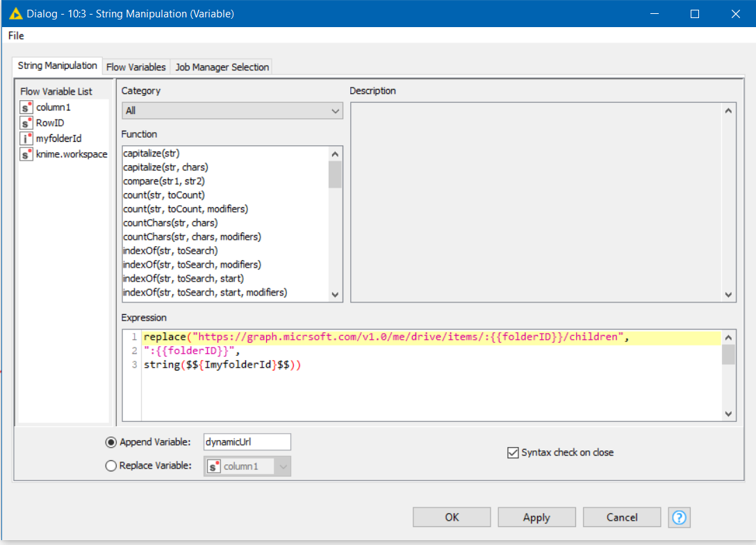The height and width of the screenshot is (545, 756).
Task: Switch to the Flow Variables tab
Action: tap(136, 67)
